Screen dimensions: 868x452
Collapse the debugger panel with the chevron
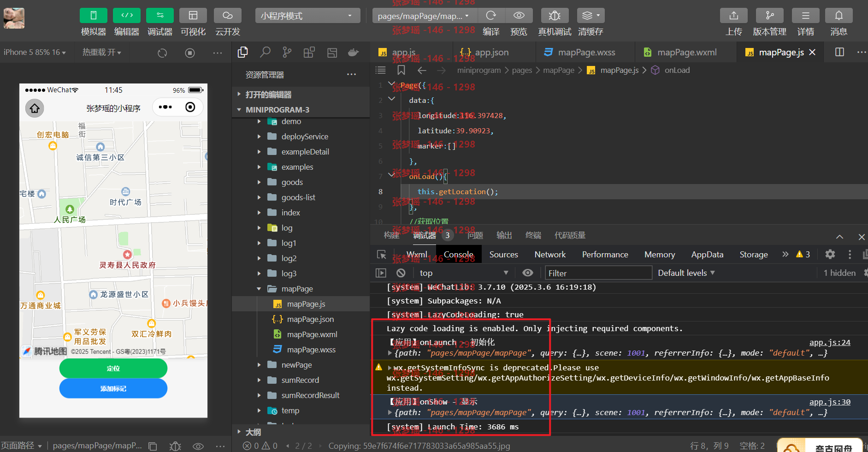[x=840, y=237]
